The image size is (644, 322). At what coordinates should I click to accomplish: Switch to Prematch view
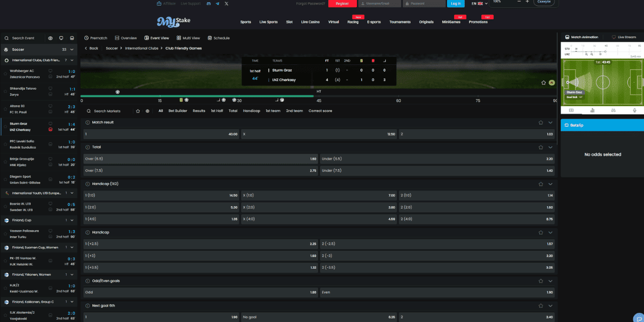[96, 38]
